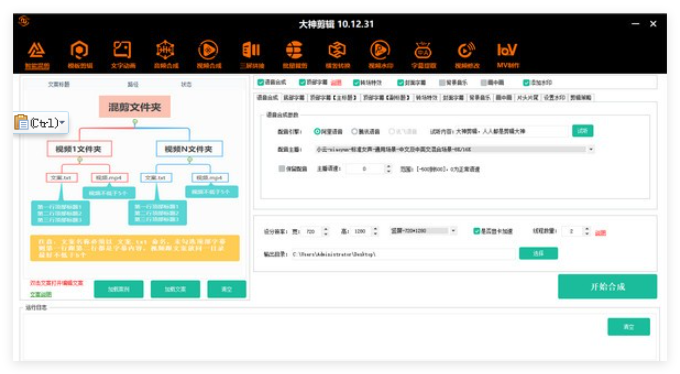Screen dimensions: 680x374
Task: Click the 开始合成 start synthesis button
Action: (607, 286)
